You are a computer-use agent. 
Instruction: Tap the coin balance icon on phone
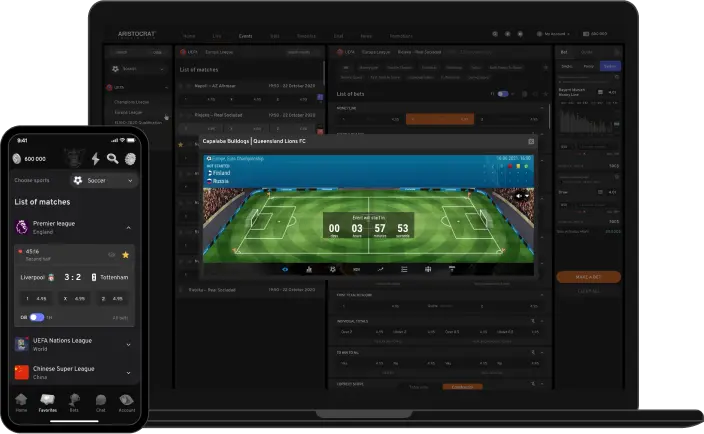coord(17,159)
